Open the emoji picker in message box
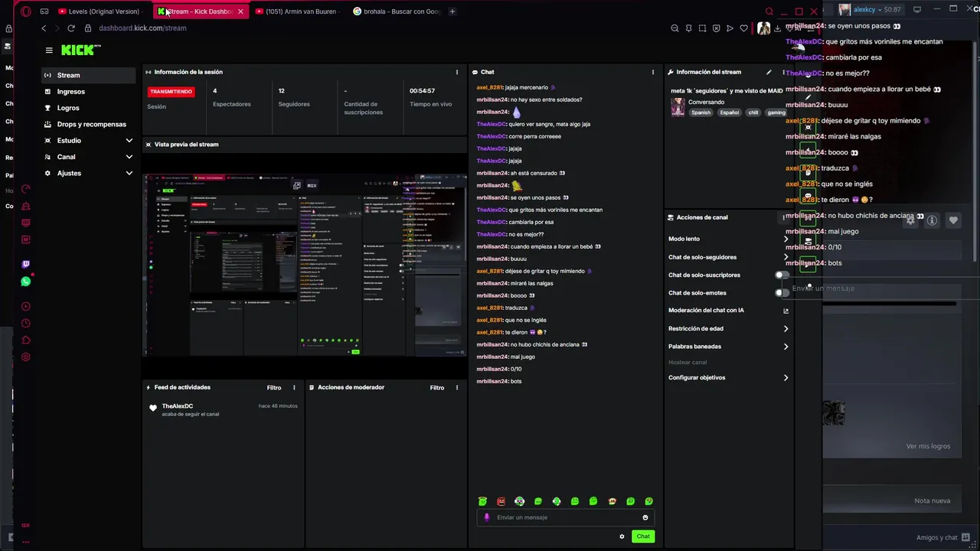 645,517
